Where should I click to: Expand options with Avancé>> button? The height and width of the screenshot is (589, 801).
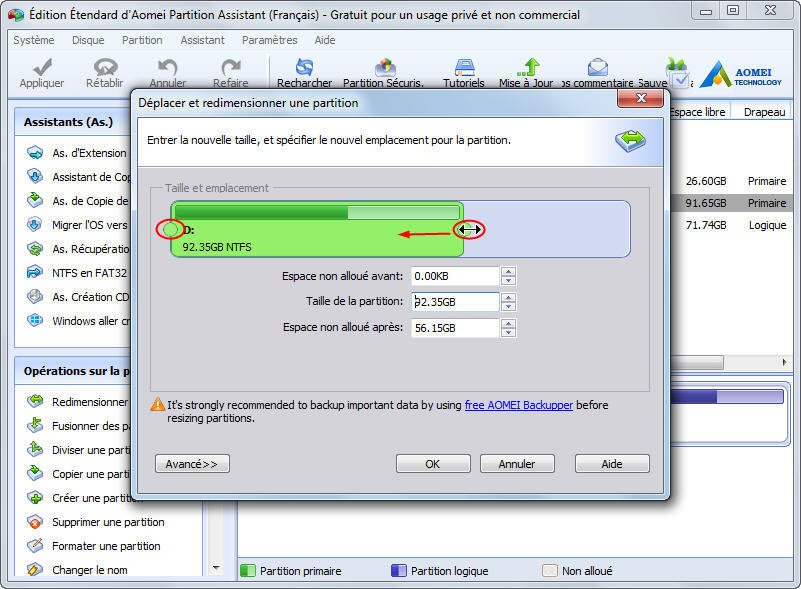click(x=192, y=464)
